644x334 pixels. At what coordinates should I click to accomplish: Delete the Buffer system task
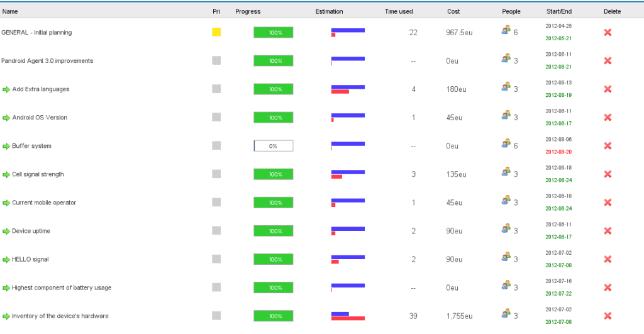point(608,146)
